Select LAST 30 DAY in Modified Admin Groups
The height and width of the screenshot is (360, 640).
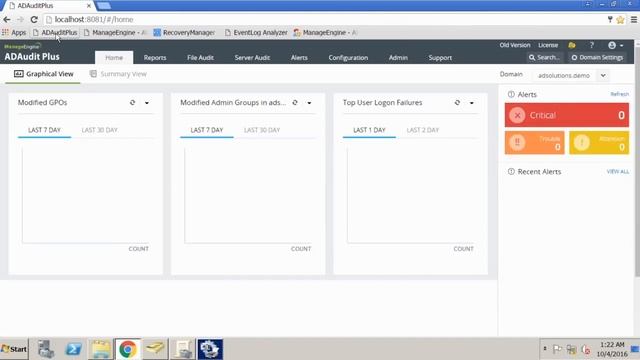(262, 130)
